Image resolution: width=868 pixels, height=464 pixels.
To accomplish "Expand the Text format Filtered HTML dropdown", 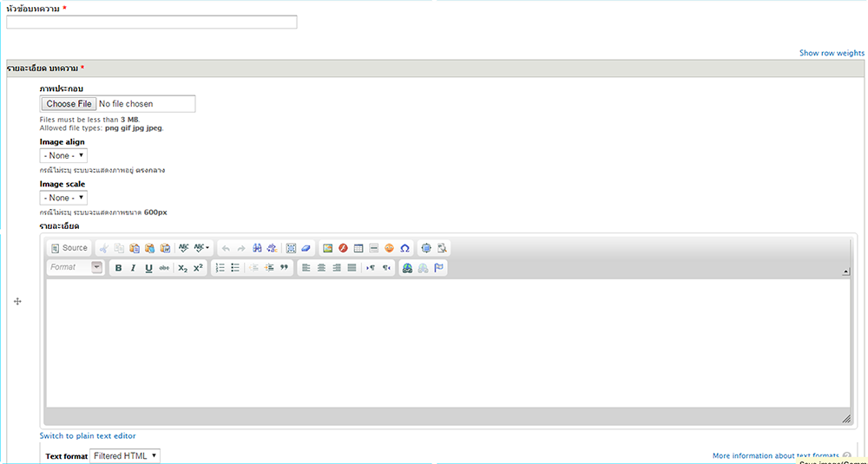I will [x=125, y=455].
